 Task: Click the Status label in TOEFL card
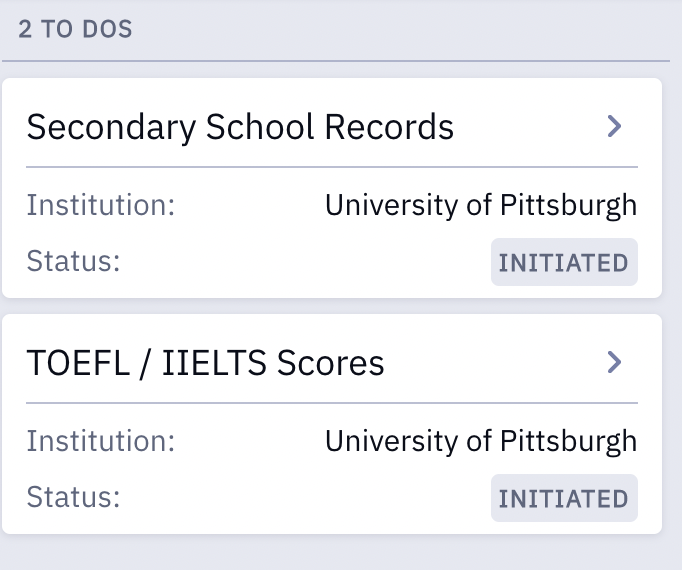coord(73,497)
